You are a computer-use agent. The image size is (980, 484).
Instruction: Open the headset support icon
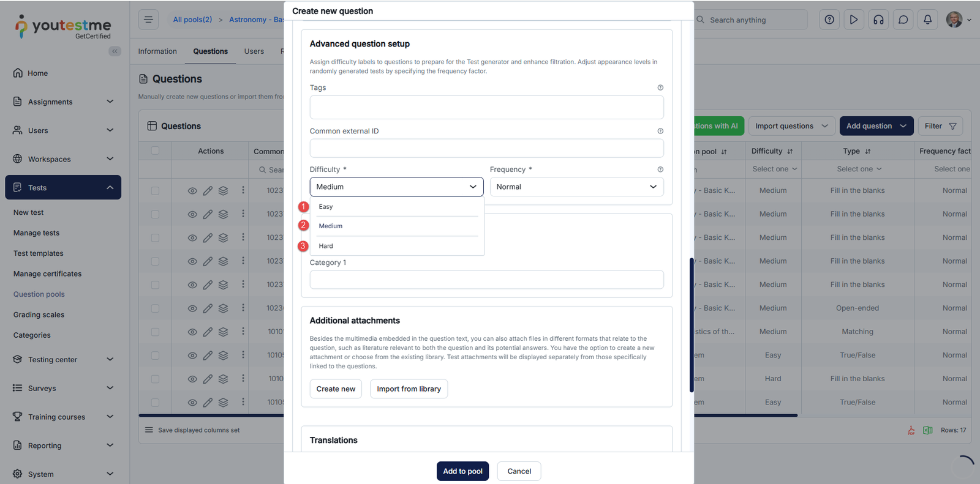point(878,20)
